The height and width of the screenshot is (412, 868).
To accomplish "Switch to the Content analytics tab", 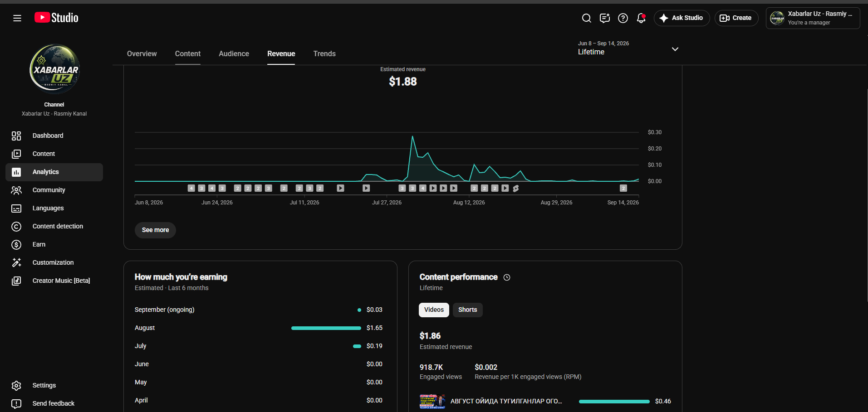I will pyautogui.click(x=188, y=53).
